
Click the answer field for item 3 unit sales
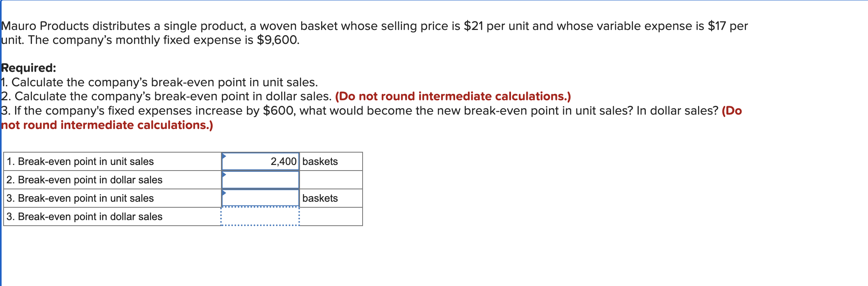click(260, 198)
